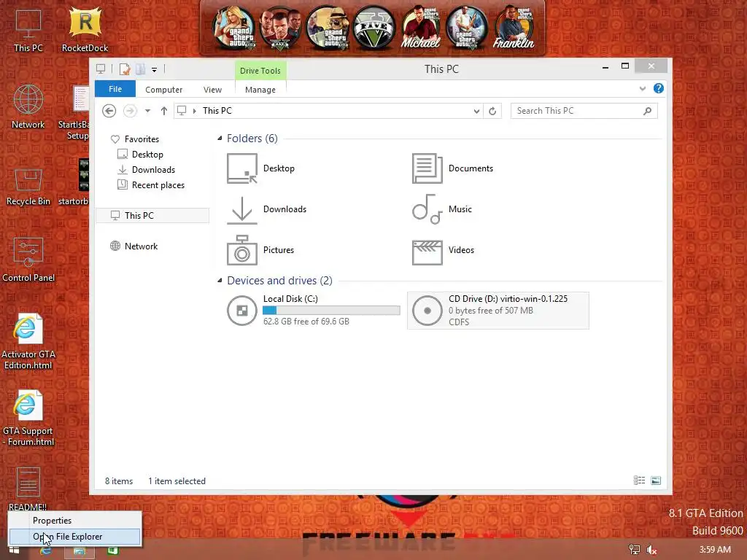Open the Documents folder icon

[x=427, y=168]
